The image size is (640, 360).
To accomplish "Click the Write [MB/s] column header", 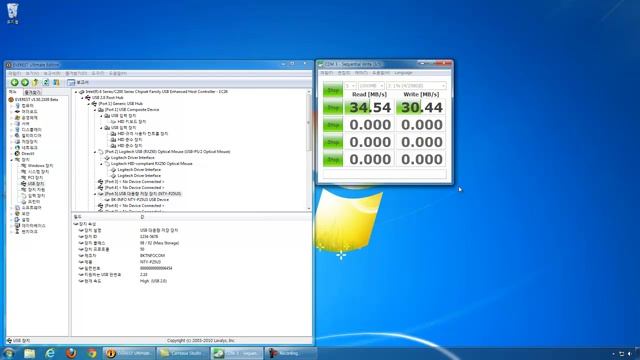I will (421, 94).
